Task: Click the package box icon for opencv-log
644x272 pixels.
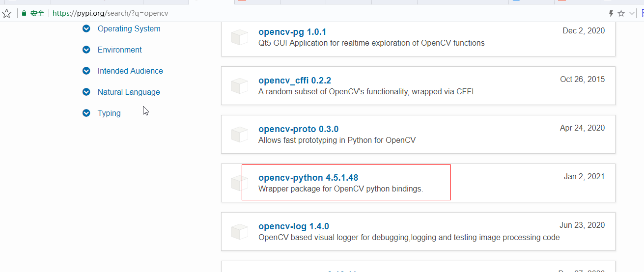Action: pos(240,232)
